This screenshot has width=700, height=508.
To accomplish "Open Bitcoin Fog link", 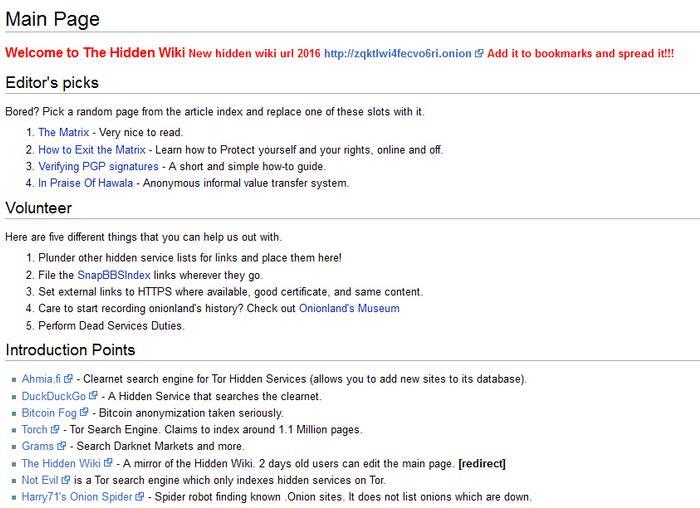I will click(49, 413).
